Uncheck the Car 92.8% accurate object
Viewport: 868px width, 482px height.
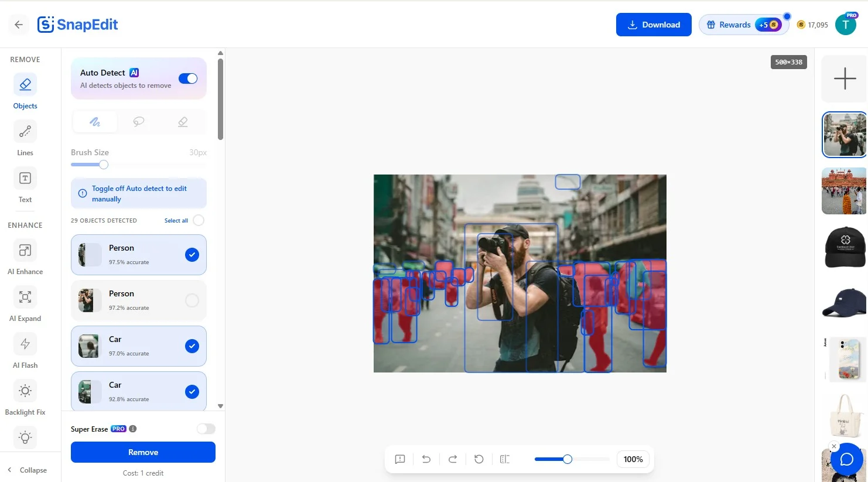tap(192, 392)
